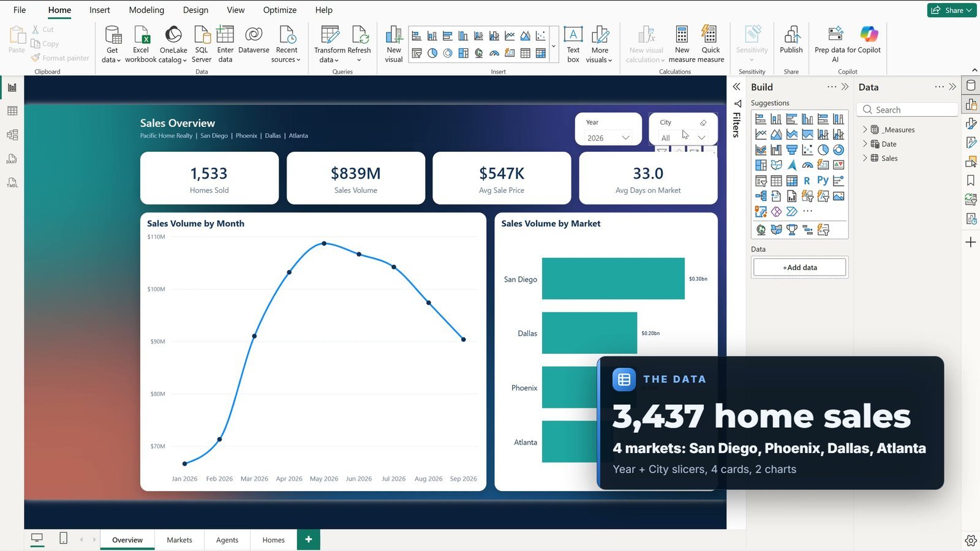The image size is (980, 551).
Task: Choose the Python visual
Action: click(x=823, y=181)
